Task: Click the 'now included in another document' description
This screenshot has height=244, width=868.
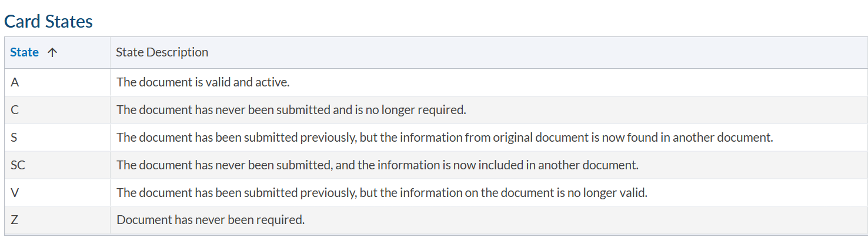Action: [377, 165]
